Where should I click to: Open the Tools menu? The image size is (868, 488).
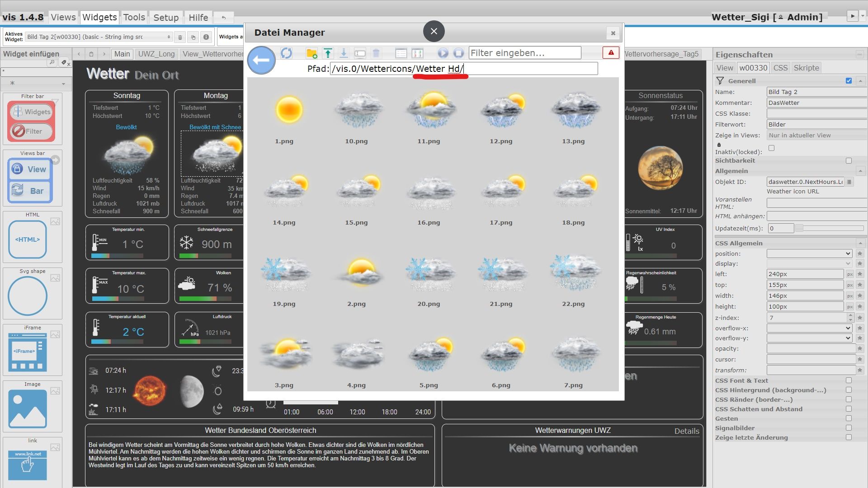pos(134,18)
